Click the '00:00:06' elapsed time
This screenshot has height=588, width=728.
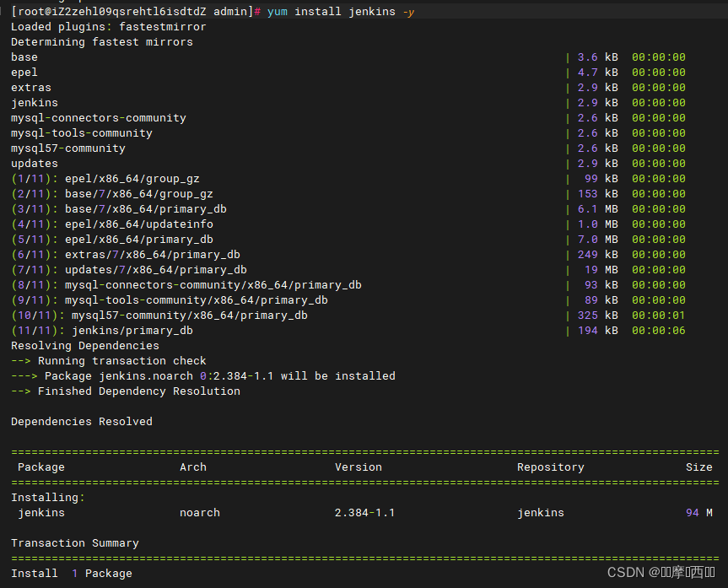point(659,331)
